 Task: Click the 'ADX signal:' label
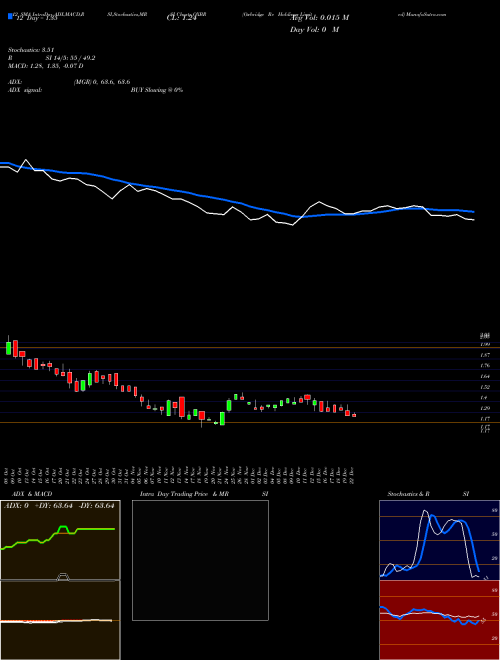pos(25,90)
